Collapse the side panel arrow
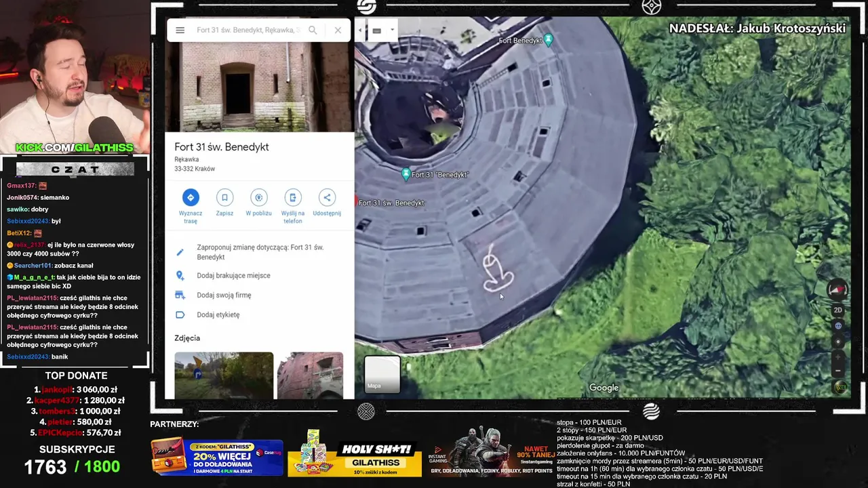The image size is (868, 488). tap(360, 30)
